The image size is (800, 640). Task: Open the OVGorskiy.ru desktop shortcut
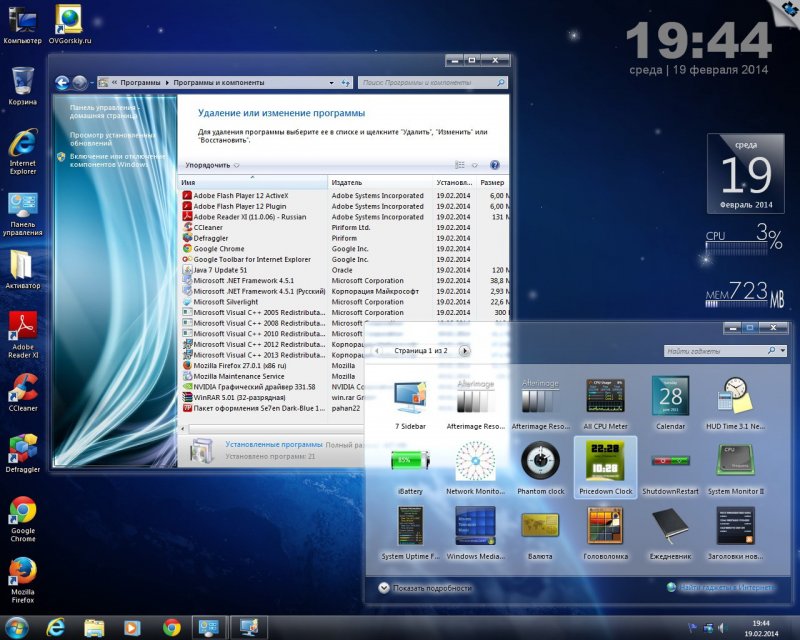[x=69, y=24]
